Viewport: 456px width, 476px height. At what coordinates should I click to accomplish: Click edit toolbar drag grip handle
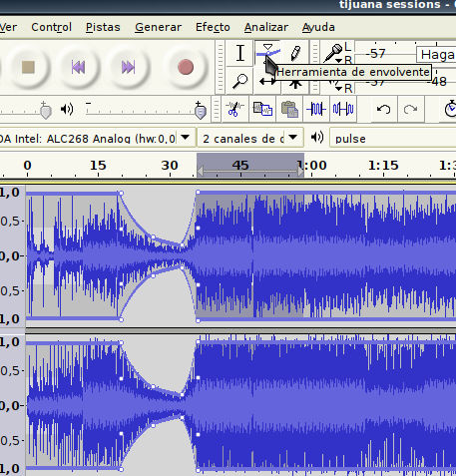click(217, 109)
